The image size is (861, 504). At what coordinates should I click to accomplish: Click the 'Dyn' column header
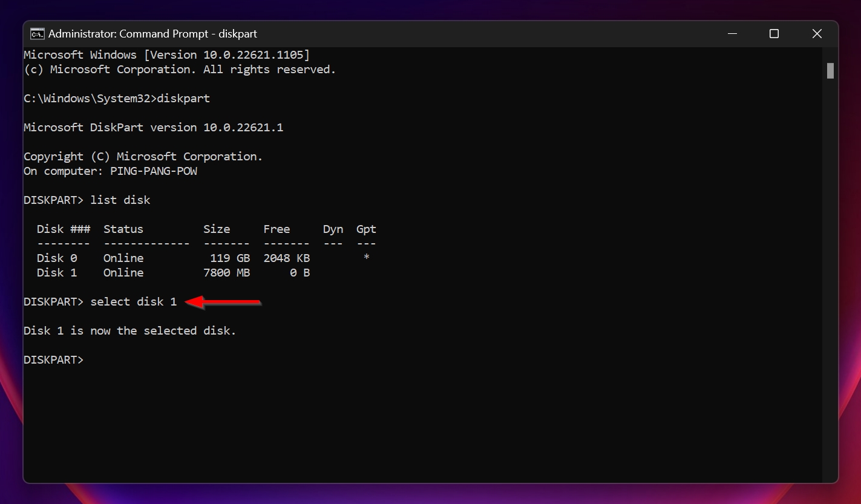333,229
